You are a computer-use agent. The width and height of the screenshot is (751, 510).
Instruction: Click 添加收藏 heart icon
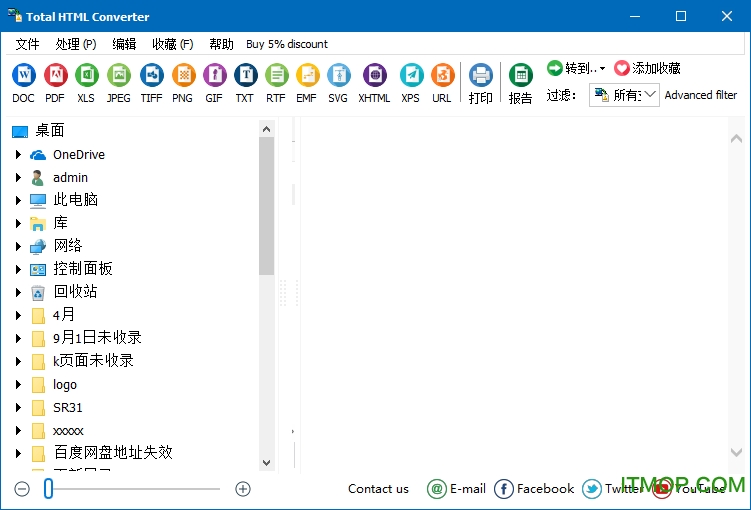(622, 68)
